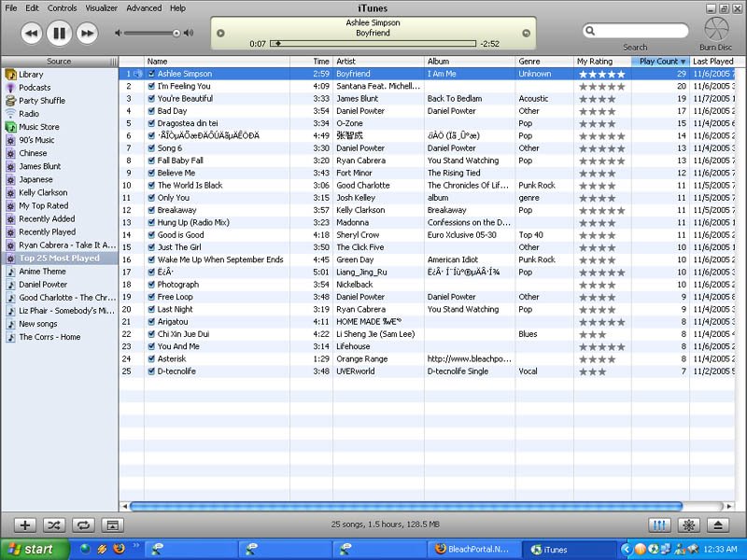Viewport: 747px width, 560px height.
Task: Open the Visualizer menu
Action: pyautogui.click(x=102, y=8)
